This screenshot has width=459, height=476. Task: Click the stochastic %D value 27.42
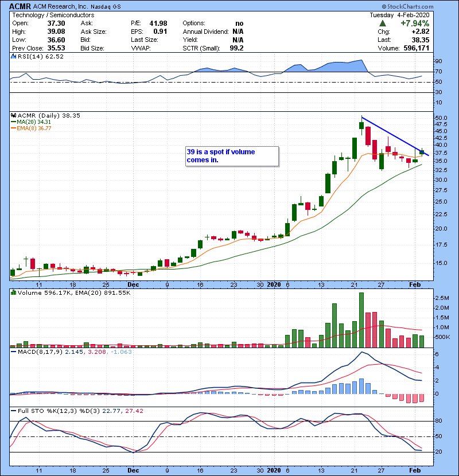134,411
